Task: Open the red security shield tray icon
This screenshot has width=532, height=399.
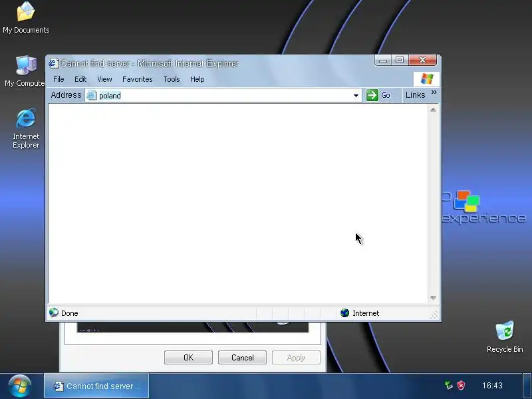Action: pos(461,386)
